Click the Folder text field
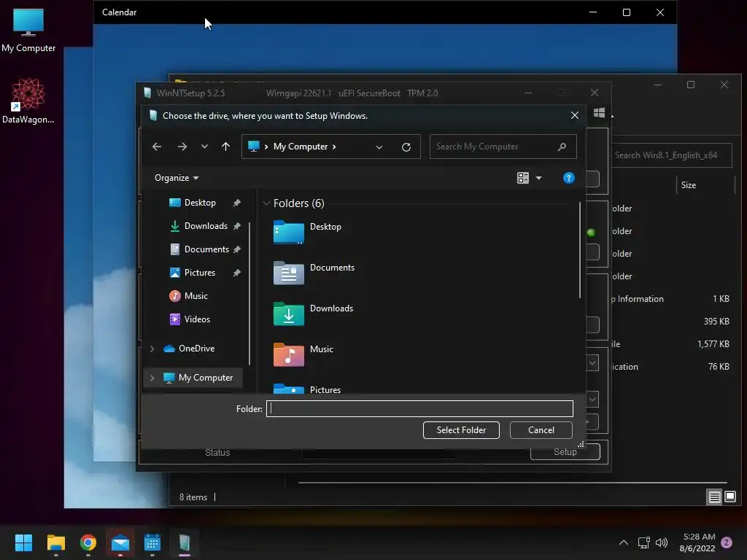The height and width of the screenshot is (560, 747). 419,408
